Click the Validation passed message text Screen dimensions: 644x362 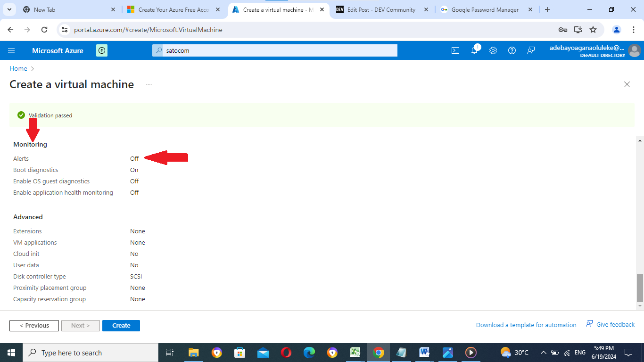point(50,115)
